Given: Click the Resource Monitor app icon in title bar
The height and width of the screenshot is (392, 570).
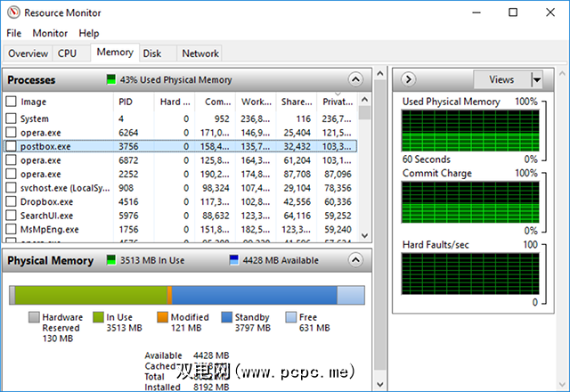Looking at the screenshot, I should point(13,12).
